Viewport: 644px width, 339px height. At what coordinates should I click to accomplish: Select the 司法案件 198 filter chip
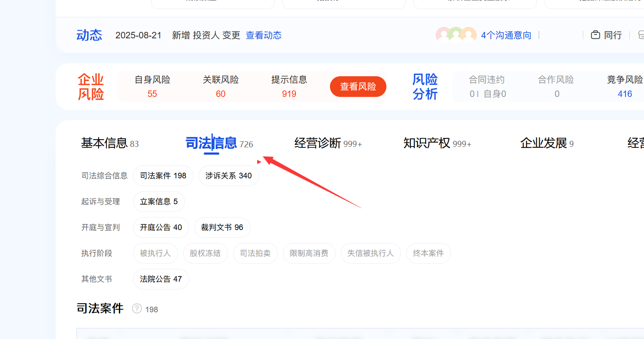[x=163, y=176]
